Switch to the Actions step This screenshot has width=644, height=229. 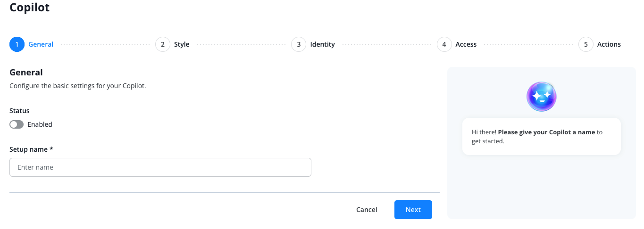(609, 44)
